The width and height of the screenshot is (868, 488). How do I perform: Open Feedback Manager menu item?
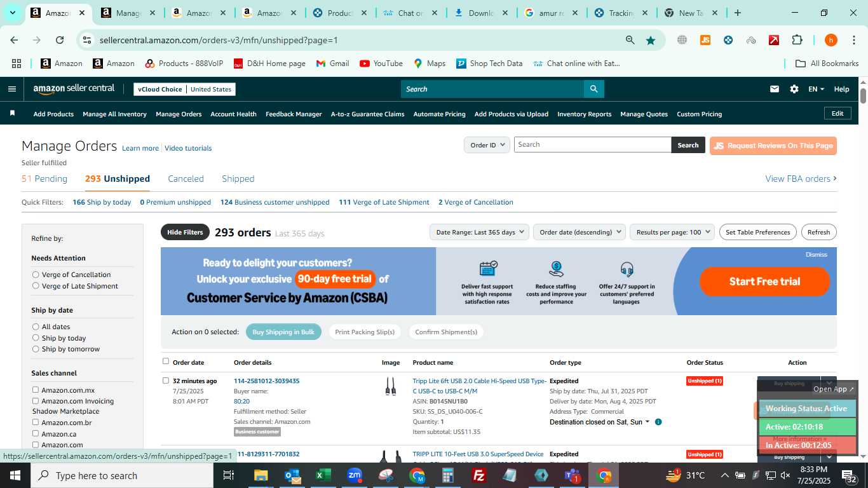[x=294, y=114]
